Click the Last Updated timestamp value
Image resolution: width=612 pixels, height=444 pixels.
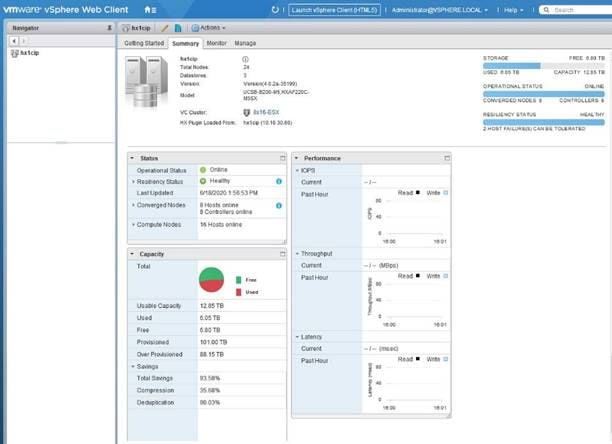tap(229, 193)
